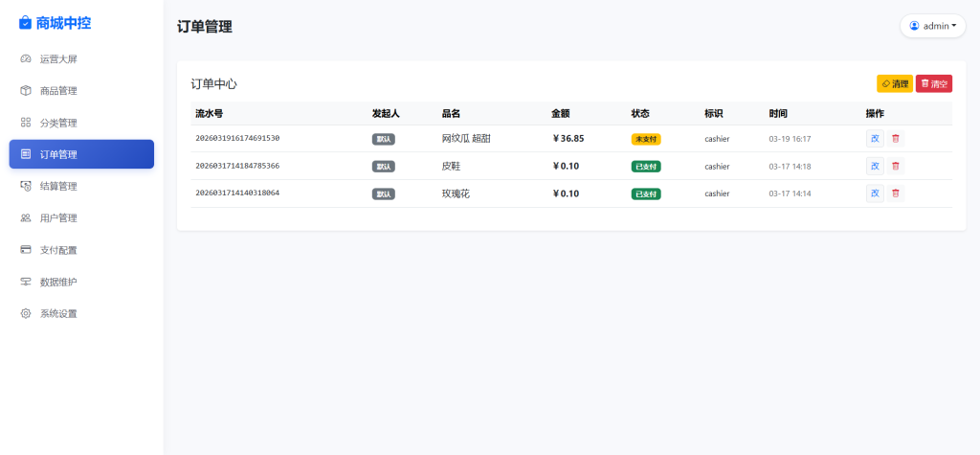Viewport: 980px width, 455px height.
Task: Click the 默认 badge in 皮鞋 row
Action: [383, 167]
